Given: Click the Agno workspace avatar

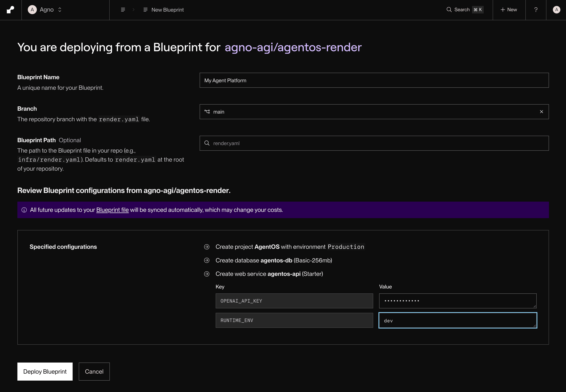Looking at the screenshot, I should click(x=32, y=10).
